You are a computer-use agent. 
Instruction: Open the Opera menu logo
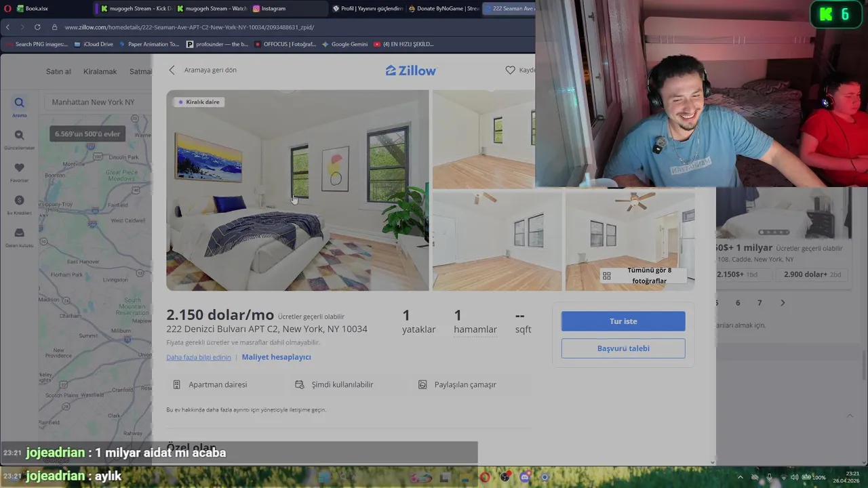pos(7,9)
